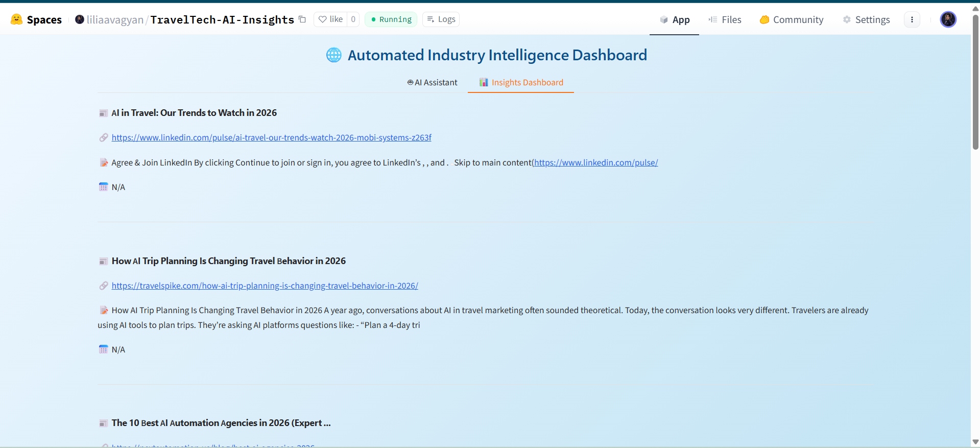Like the TravelTech-AI-Insights space

coord(330,19)
